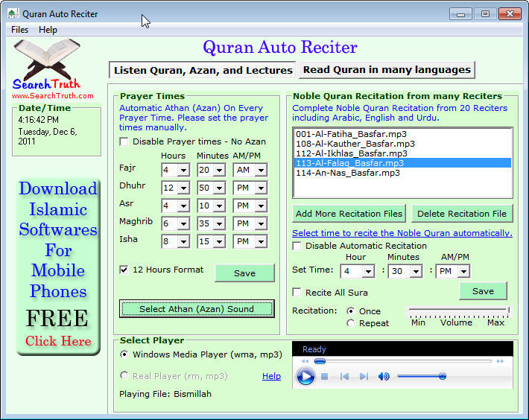Image resolution: width=529 pixels, height=420 pixels.
Task: Select the Once recitation radio button
Action: pos(351,311)
